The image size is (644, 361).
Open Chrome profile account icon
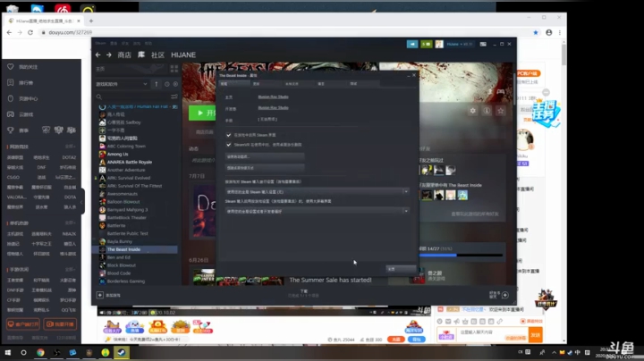tap(548, 32)
